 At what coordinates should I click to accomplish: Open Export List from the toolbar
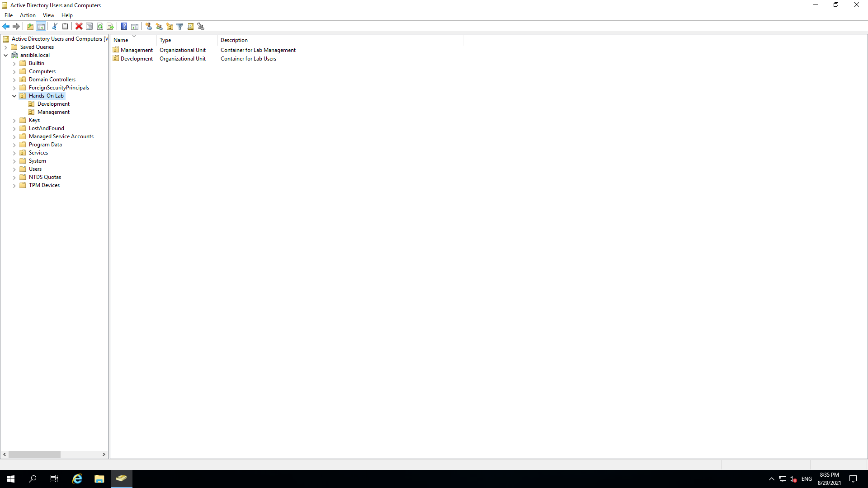tap(110, 27)
